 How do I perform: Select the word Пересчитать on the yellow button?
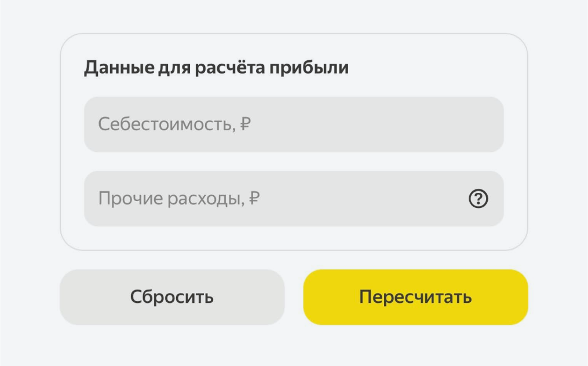(x=415, y=297)
